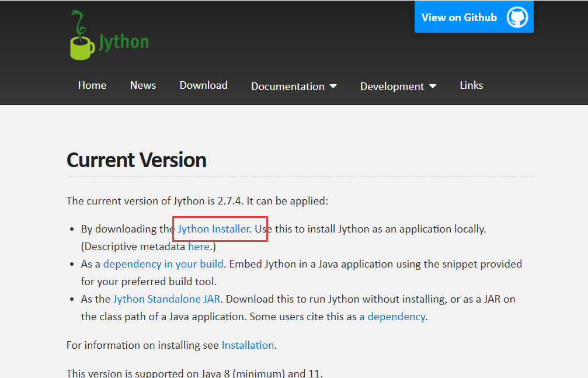
Task: Click the Current Version heading
Action: [x=137, y=160]
